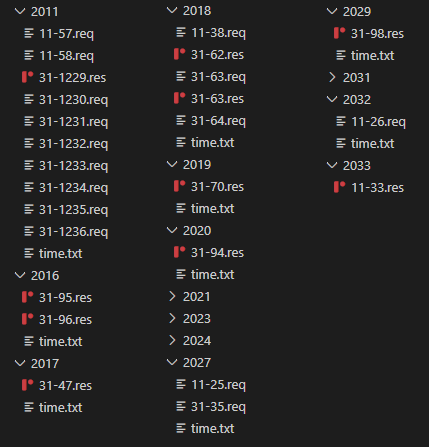The image size is (429, 447).
Task: Click the red icon beside 31-47.res
Action: tap(28, 385)
